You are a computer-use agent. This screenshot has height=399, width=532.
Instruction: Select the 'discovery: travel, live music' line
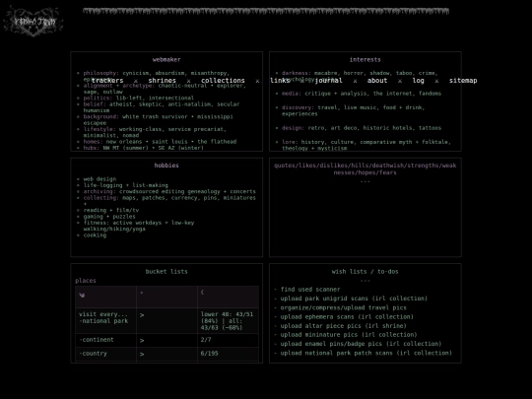coord(353,110)
